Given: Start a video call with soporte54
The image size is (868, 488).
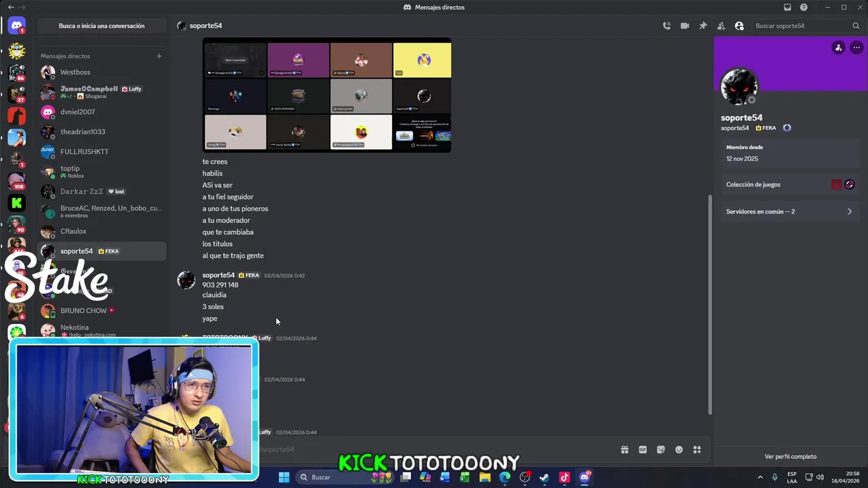Looking at the screenshot, I should coord(685,26).
